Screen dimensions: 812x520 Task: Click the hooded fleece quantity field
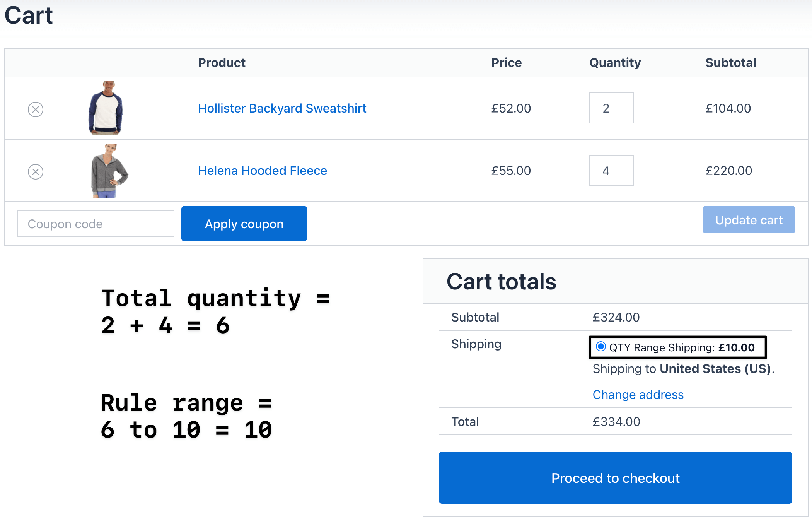click(x=611, y=171)
